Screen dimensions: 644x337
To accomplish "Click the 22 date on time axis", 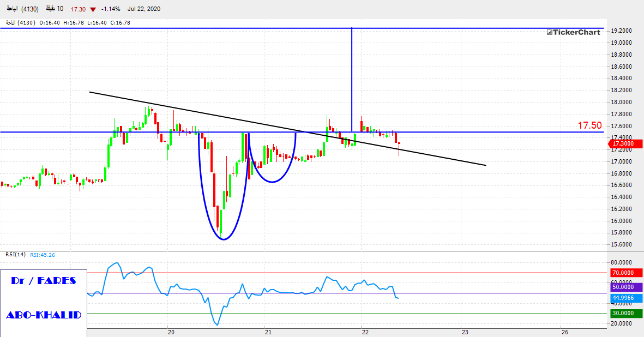I will 365,332.
